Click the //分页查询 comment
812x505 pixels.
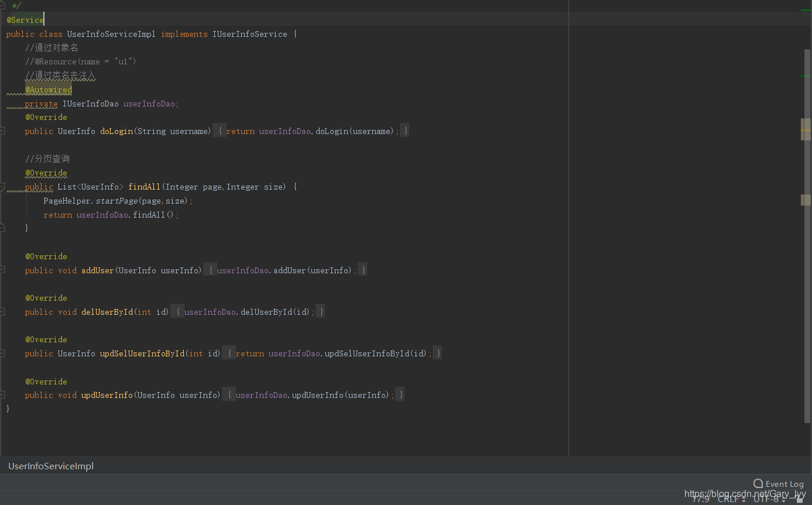pyautogui.click(x=47, y=159)
